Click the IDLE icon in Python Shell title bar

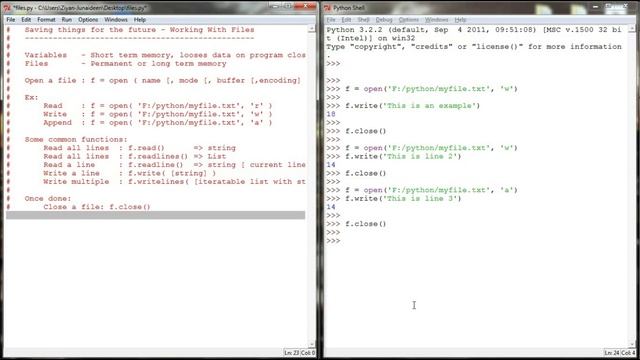327,8
